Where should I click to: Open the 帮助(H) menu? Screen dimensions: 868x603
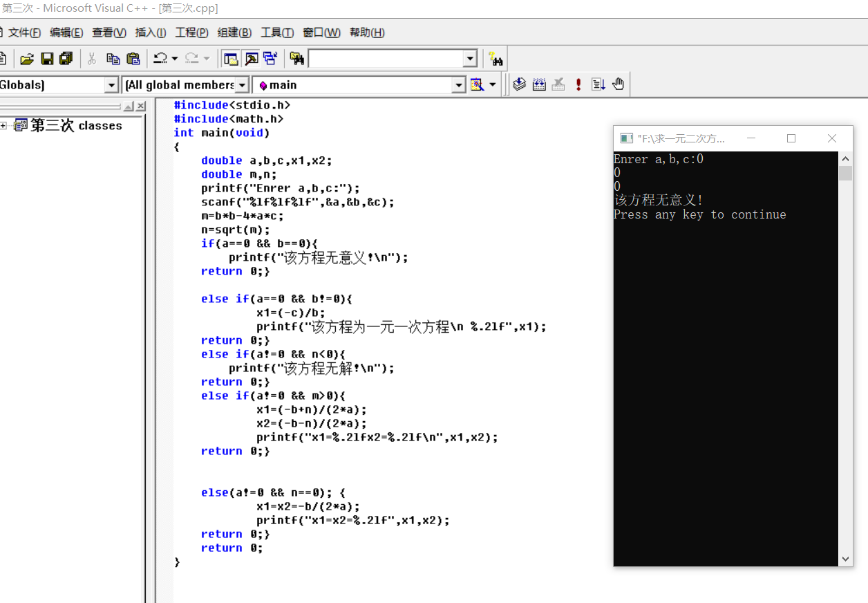click(x=367, y=33)
